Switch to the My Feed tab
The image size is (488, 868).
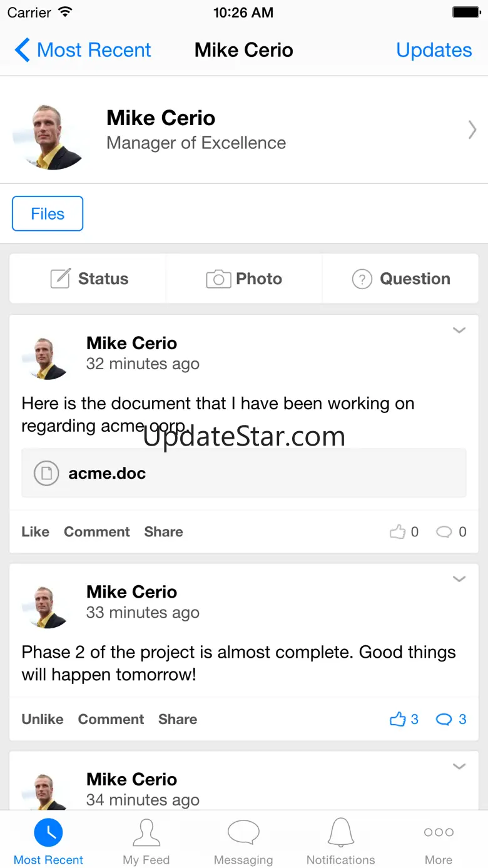[146, 840]
